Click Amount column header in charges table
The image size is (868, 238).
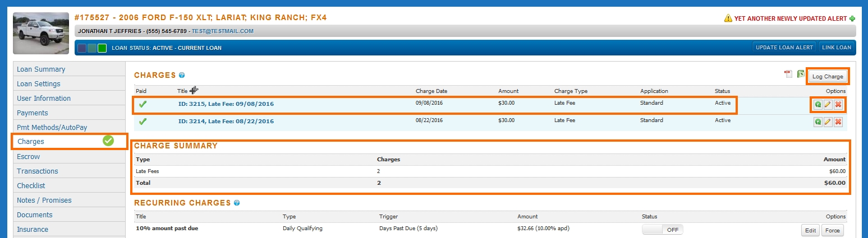point(508,91)
